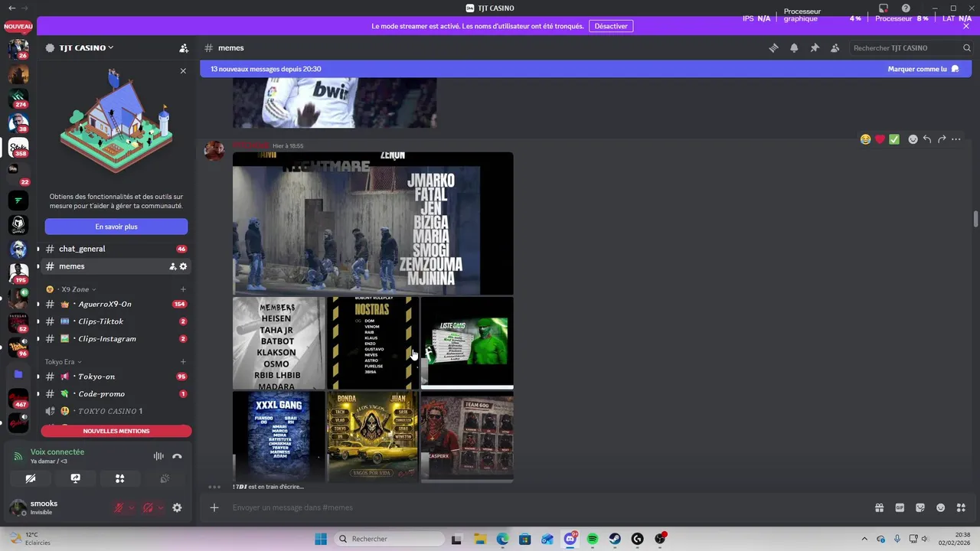Open the headphone output options arrow
The width and height of the screenshot is (980, 551).
(x=160, y=507)
